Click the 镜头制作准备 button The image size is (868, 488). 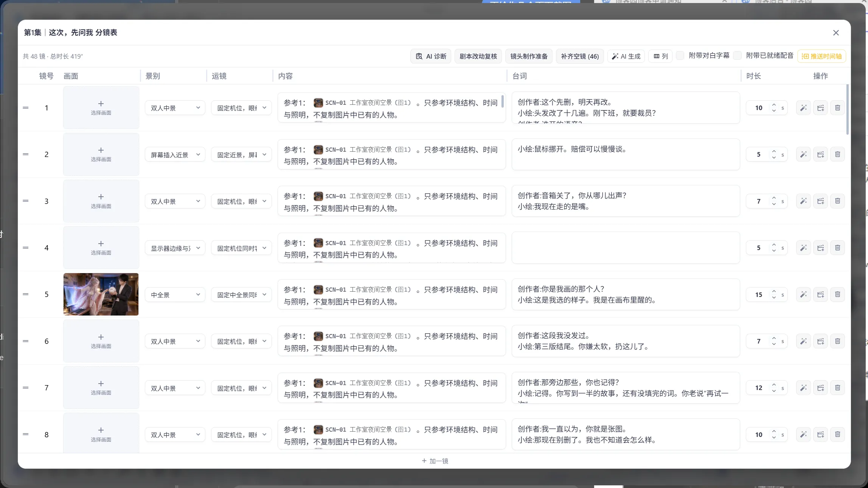click(529, 56)
